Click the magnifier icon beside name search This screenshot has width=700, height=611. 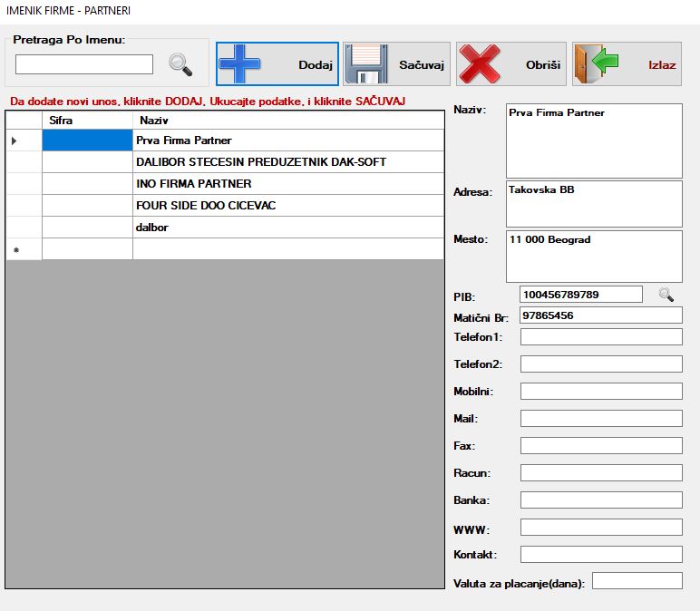181,65
